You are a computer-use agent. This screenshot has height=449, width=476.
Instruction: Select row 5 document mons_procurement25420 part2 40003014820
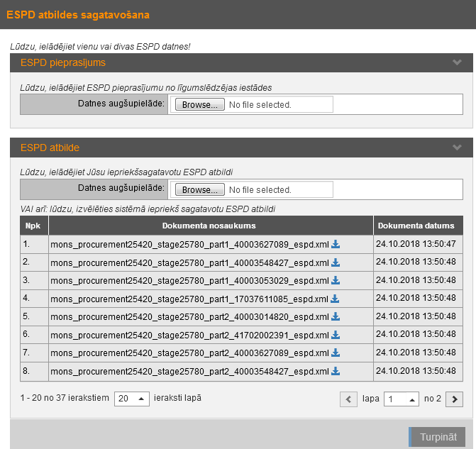(x=189, y=317)
